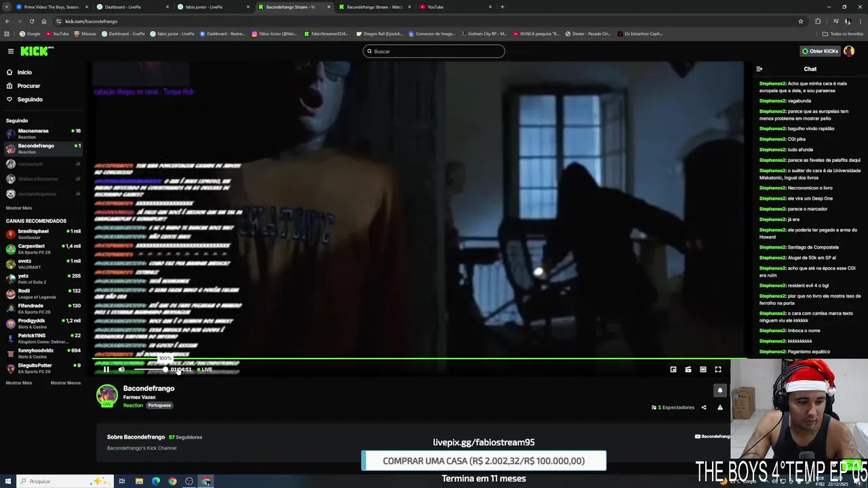Open the clip creation icon in the player
The height and width of the screenshot is (488, 868).
tap(688, 369)
